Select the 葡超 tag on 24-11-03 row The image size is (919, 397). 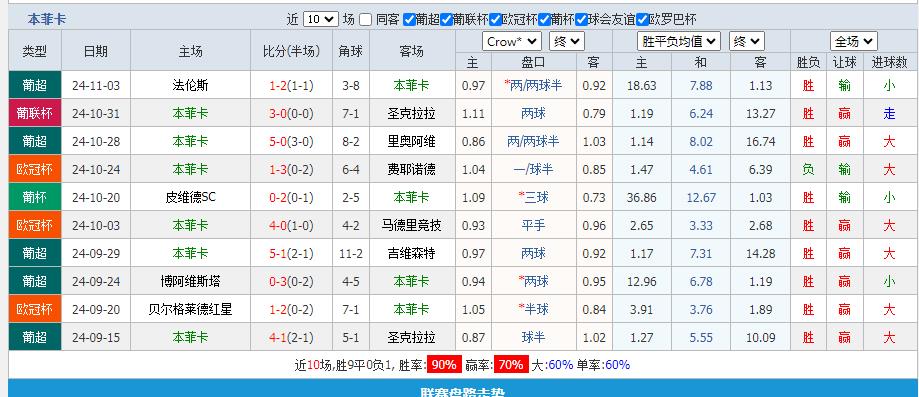tap(35, 86)
